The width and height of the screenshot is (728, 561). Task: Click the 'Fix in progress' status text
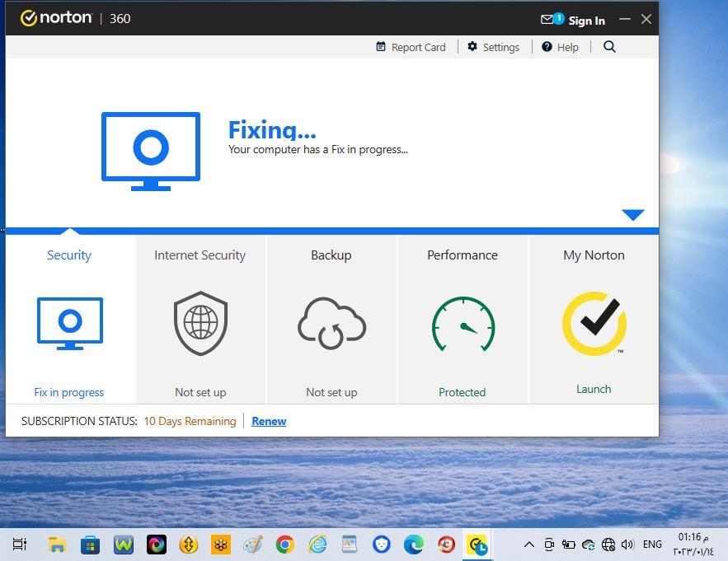point(68,393)
